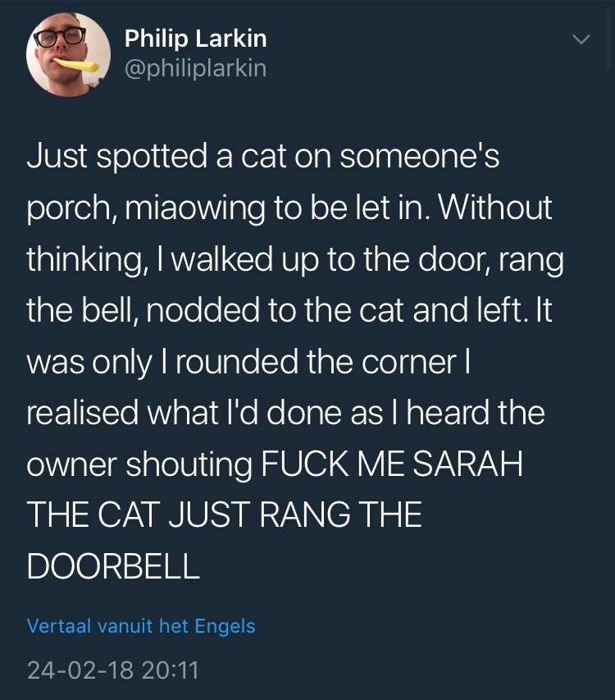
Task: Expand the tweet options chevron
Action: click(581, 39)
